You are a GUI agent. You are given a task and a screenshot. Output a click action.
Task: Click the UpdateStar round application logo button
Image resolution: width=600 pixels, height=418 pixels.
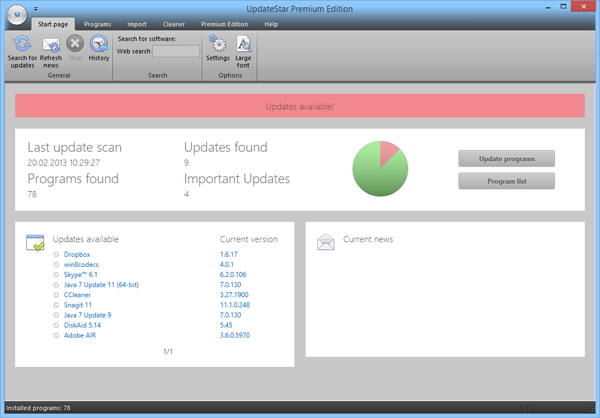point(17,15)
